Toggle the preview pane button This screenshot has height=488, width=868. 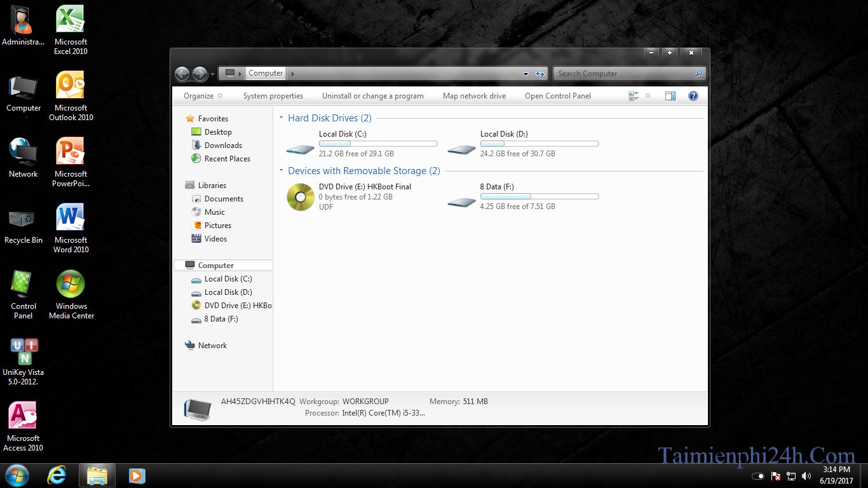pyautogui.click(x=670, y=96)
